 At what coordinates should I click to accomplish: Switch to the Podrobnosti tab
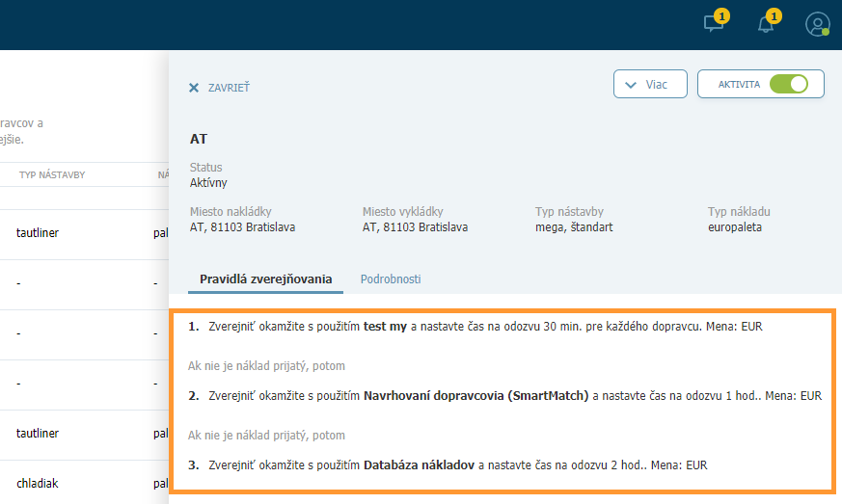pyautogui.click(x=391, y=279)
